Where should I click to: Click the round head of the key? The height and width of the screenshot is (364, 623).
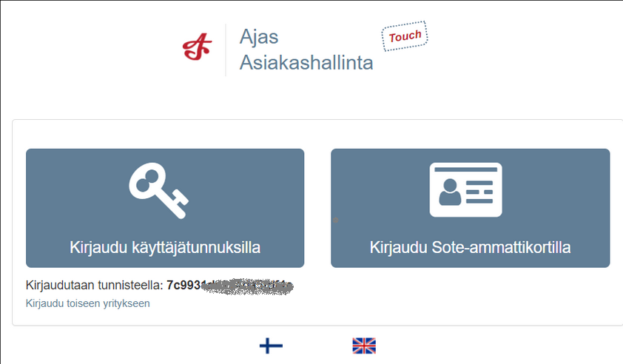(x=146, y=181)
